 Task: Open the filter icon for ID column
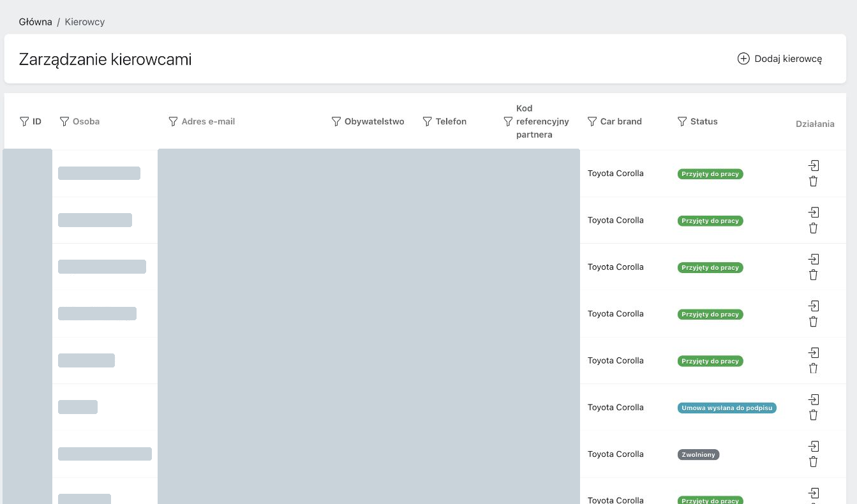pos(24,121)
